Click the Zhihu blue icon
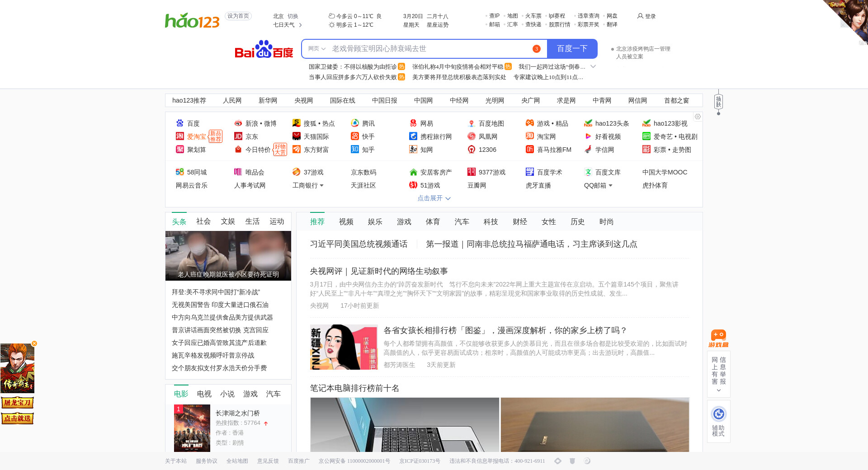868x470 pixels. click(x=355, y=150)
